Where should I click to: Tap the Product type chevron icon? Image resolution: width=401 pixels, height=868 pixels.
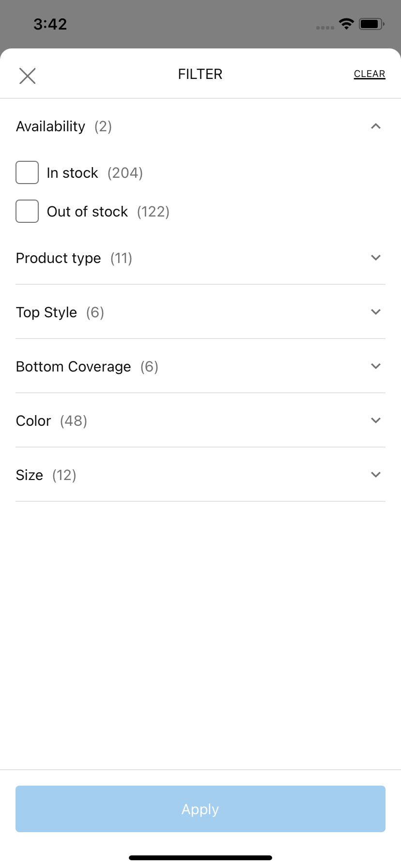(x=375, y=258)
